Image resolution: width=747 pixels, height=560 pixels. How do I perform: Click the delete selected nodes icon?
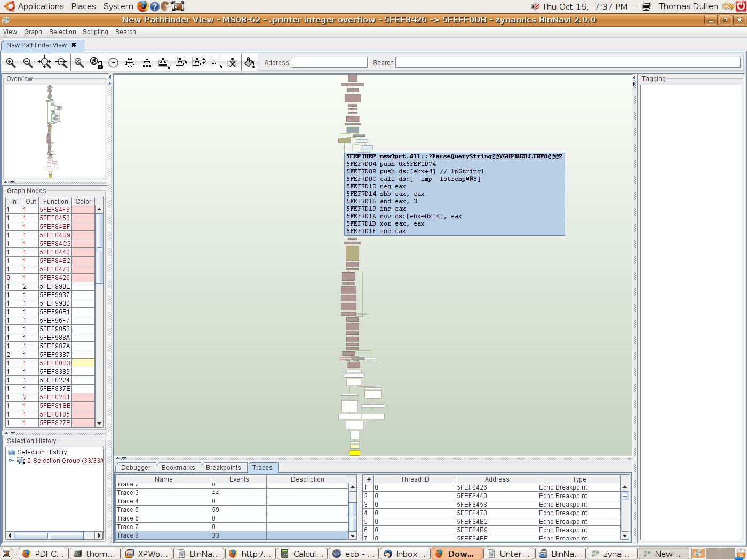pos(233,62)
